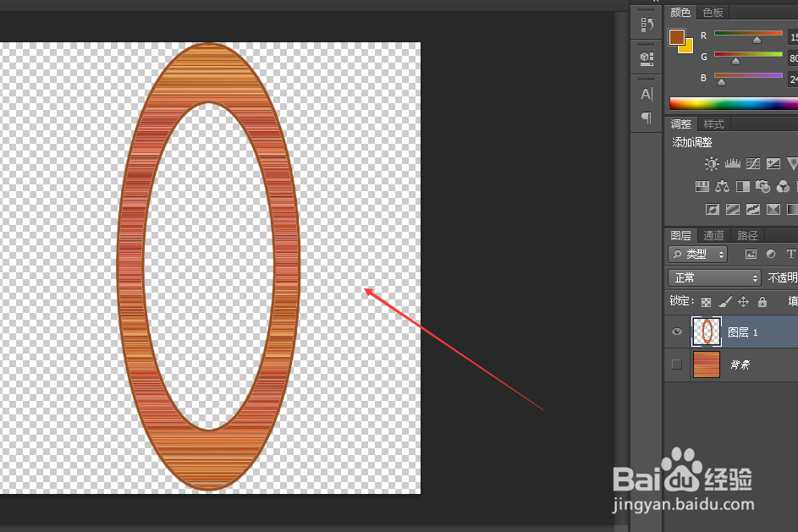
Task: Filter layers by adjustment layers icon
Action: [x=771, y=254]
